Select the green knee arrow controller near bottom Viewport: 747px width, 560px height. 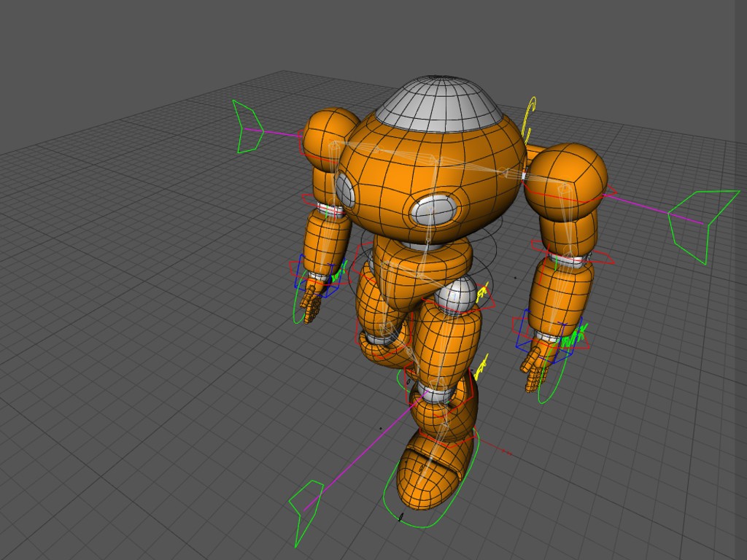306,514
